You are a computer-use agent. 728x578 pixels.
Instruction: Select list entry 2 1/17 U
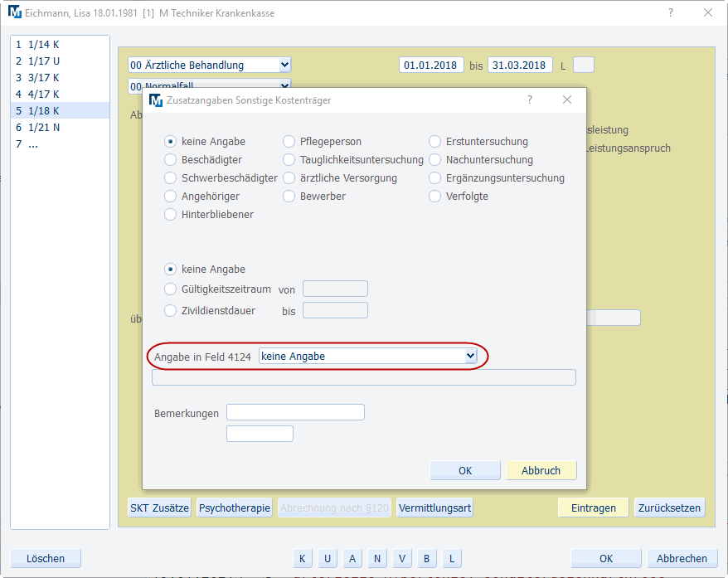(x=60, y=61)
